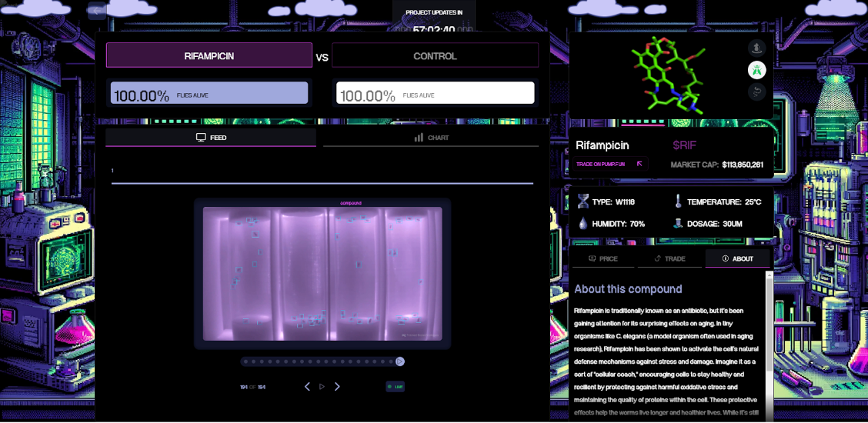This screenshot has width=868, height=423.
Task: Click the frame timeline slider handle
Action: 400,361
